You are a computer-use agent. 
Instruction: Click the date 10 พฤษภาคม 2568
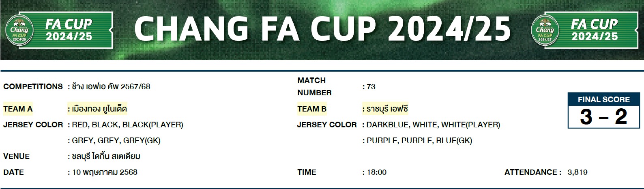point(105,172)
